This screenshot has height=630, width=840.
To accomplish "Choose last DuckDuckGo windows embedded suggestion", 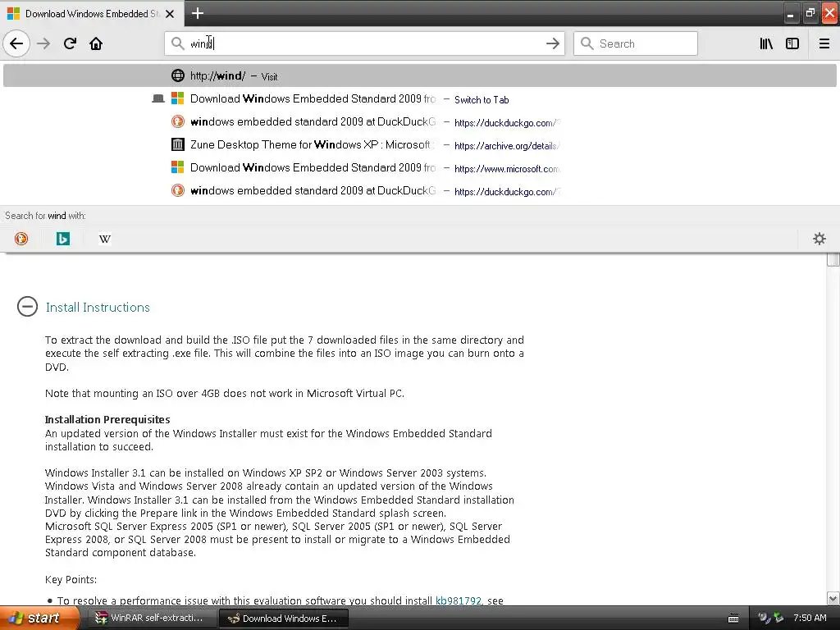I will point(420,190).
